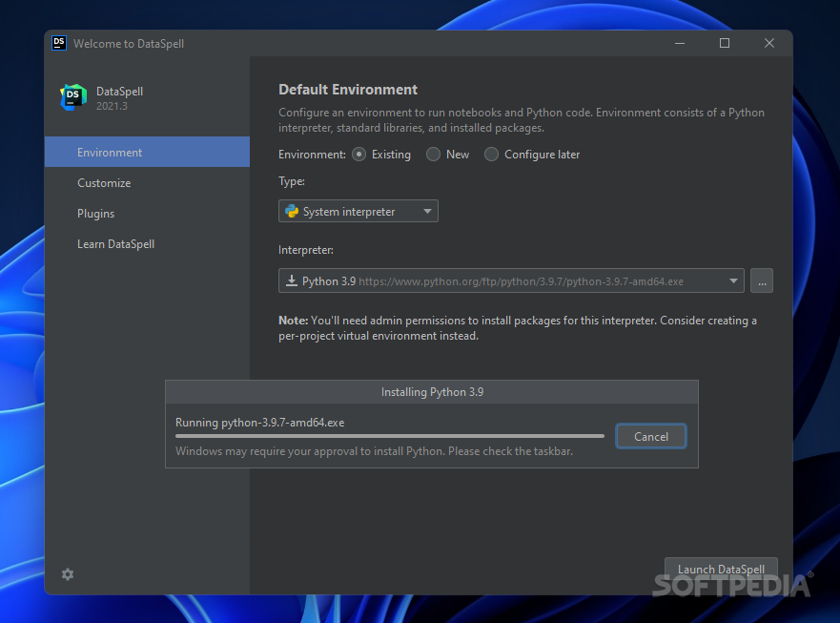
Task: Click the admin permissions Note text
Action: [518, 328]
